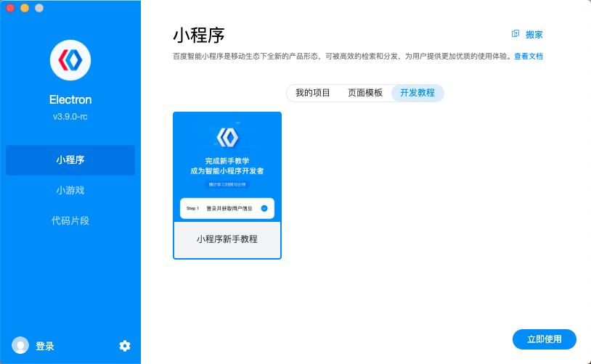The height and width of the screenshot is (364, 591).
Task: Open 代码片段 in the sidebar
Action: click(x=70, y=220)
